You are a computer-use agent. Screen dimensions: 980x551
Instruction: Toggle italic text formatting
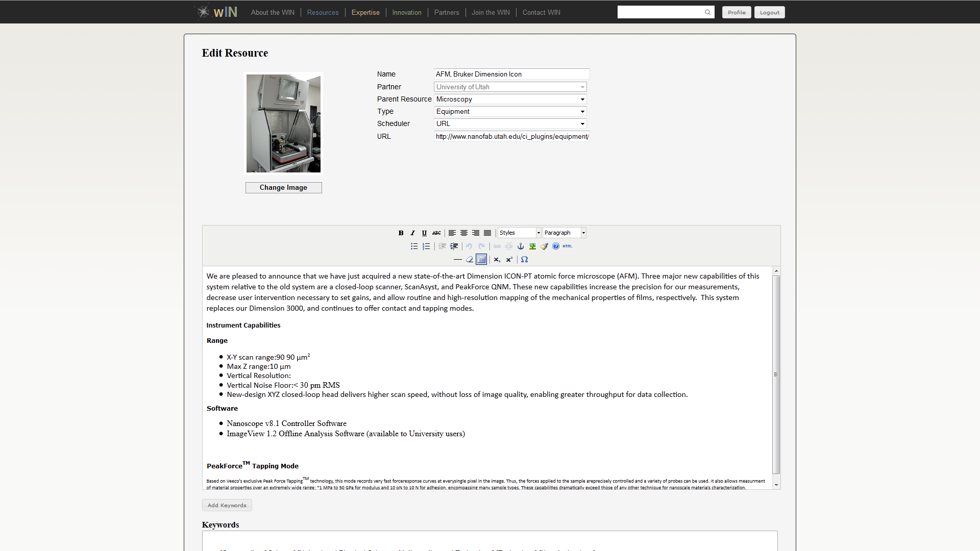(x=412, y=233)
